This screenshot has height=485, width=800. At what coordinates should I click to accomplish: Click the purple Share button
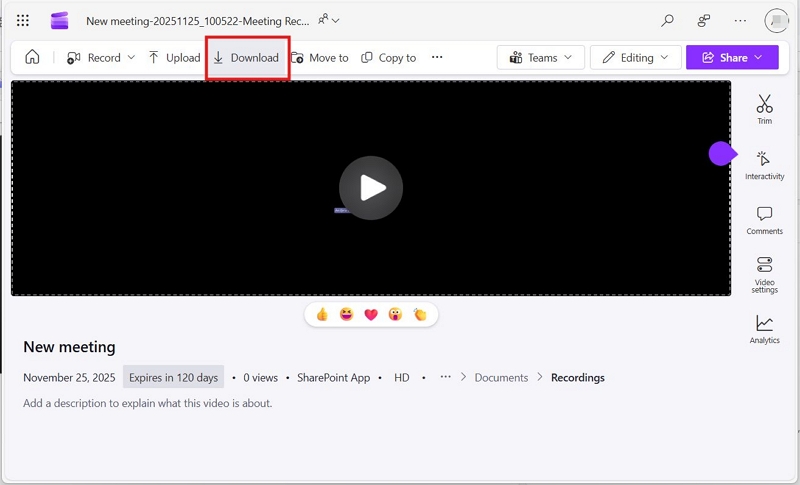click(x=732, y=58)
